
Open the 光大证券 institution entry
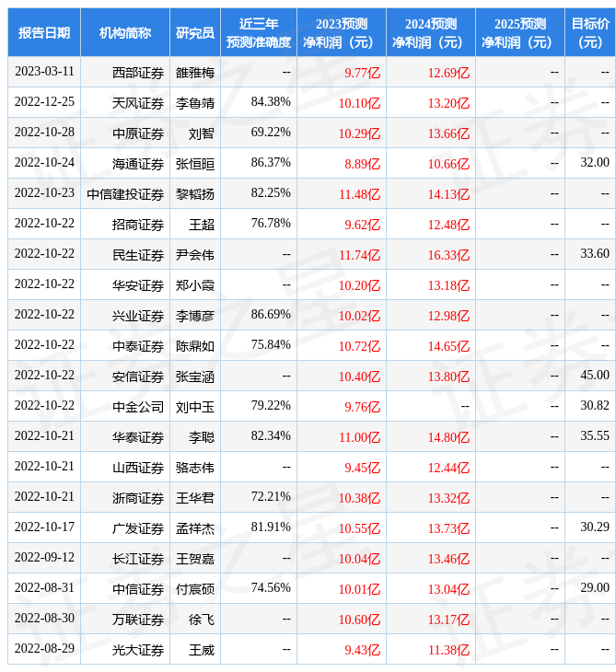(138, 649)
